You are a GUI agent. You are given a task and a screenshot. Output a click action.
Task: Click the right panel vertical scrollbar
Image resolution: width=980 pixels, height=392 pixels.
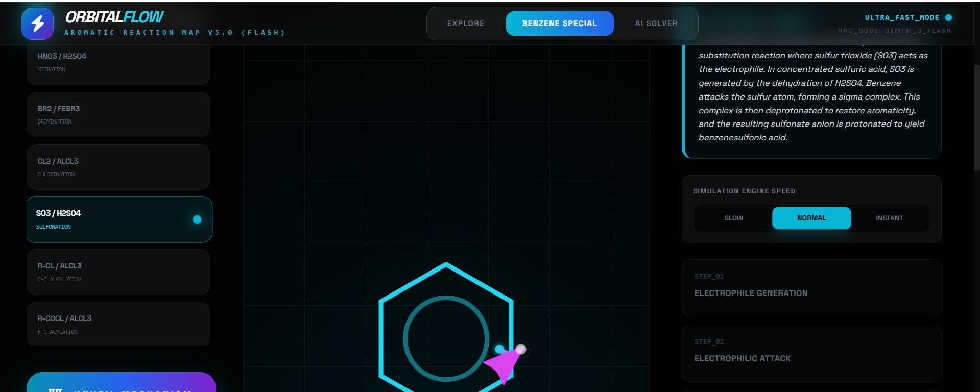coord(976,117)
